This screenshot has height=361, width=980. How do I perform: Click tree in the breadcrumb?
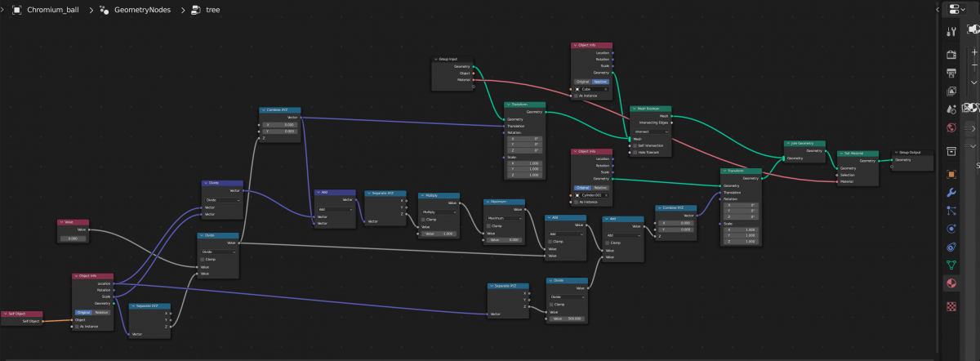coord(212,11)
